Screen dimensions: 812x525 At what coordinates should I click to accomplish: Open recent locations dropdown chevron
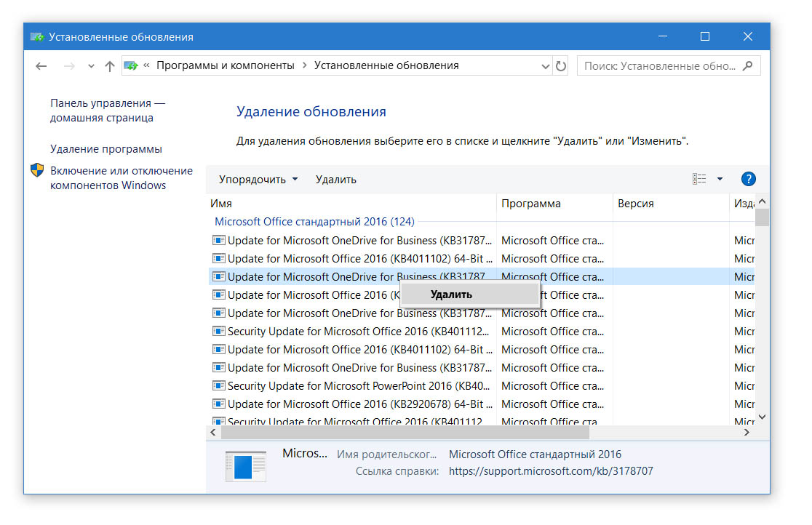tap(91, 66)
